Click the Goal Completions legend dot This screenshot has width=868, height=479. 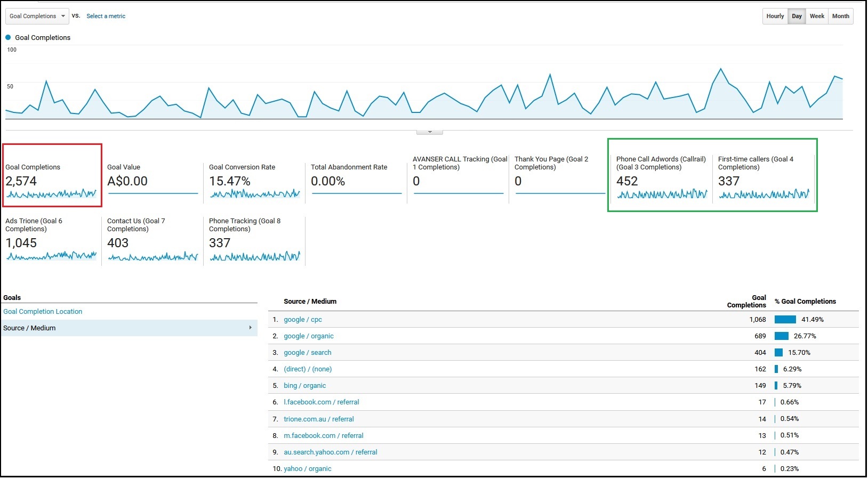point(8,37)
